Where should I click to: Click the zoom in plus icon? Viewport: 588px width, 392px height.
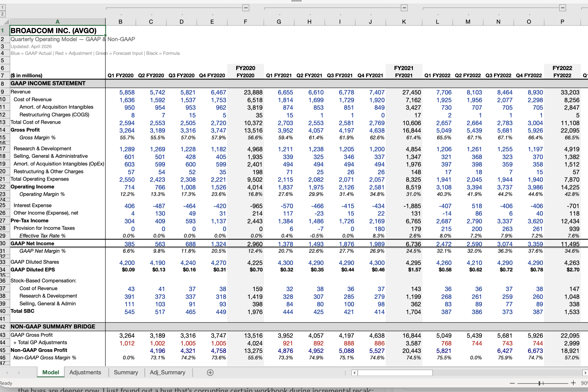pos(573,383)
